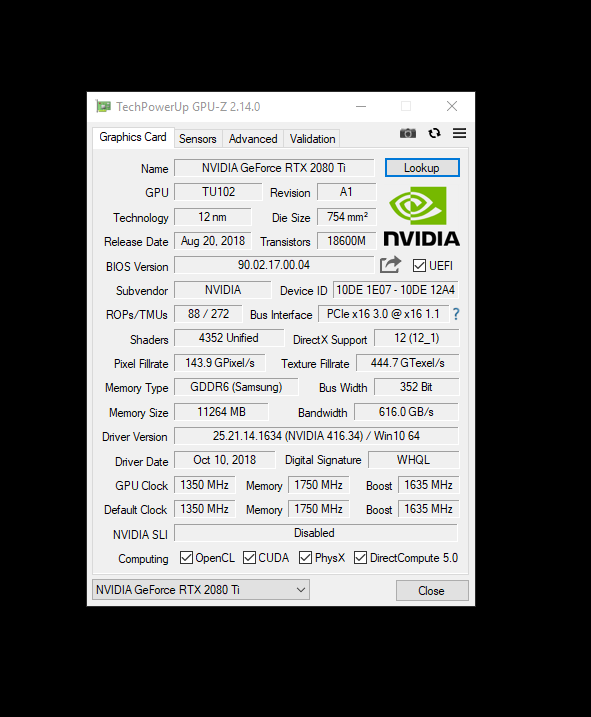Minimize the GPU-Z window
Screen dimensions: 591x717
(361, 106)
